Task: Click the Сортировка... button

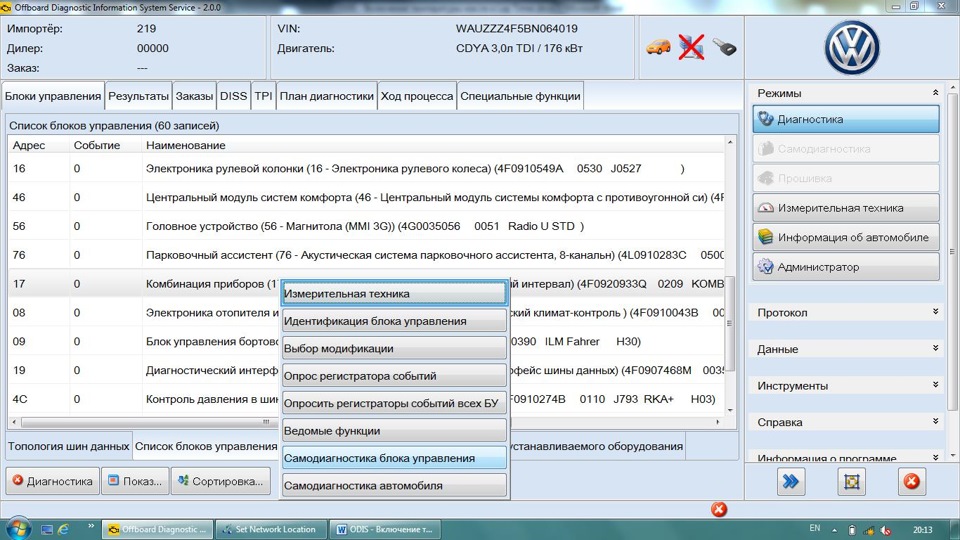Action: (221, 481)
